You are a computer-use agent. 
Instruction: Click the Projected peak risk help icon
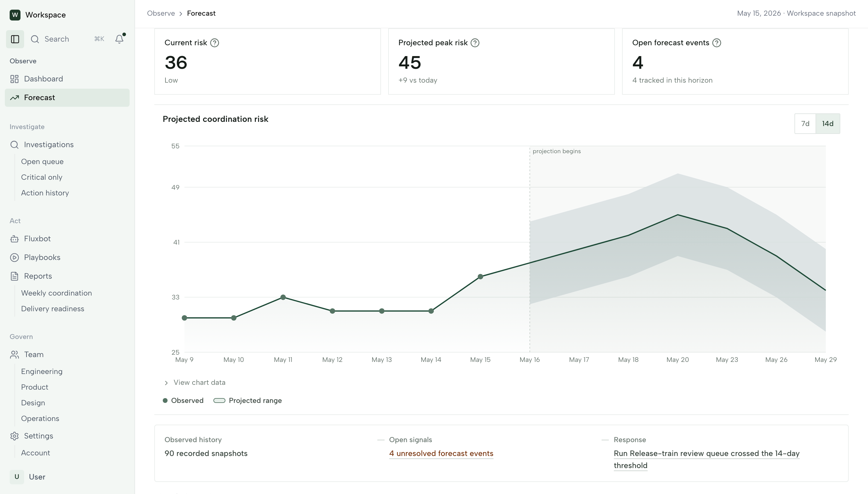pos(475,43)
